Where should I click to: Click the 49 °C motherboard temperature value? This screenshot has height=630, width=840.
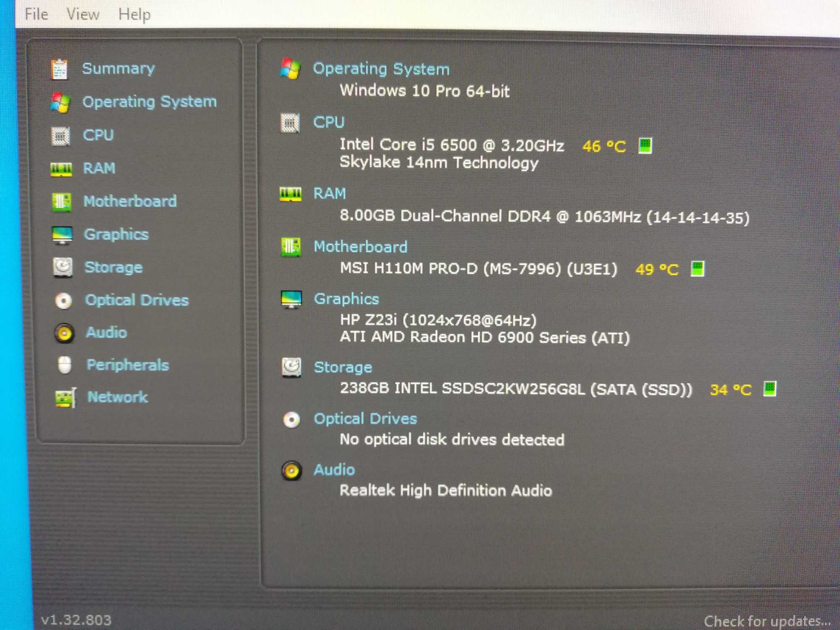pos(657,270)
